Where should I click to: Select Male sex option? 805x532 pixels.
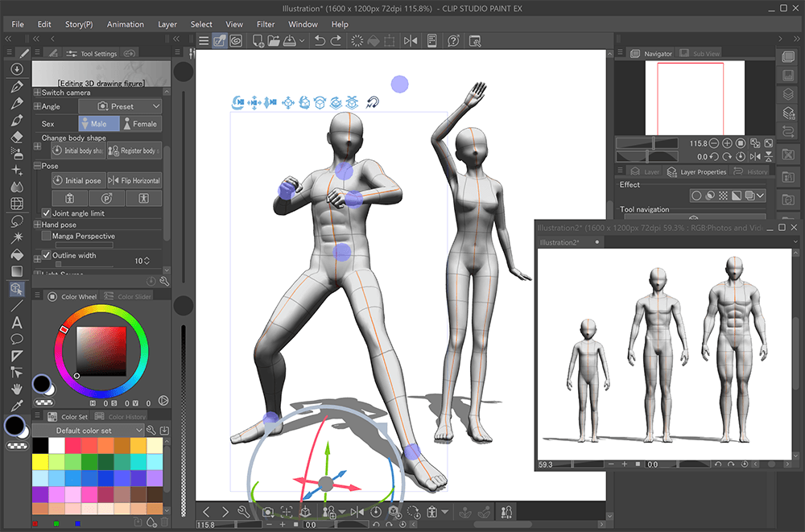(x=98, y=124)
